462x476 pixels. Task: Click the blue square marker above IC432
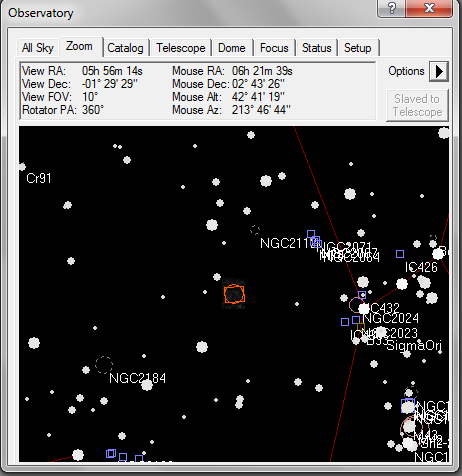coord(362,295)
